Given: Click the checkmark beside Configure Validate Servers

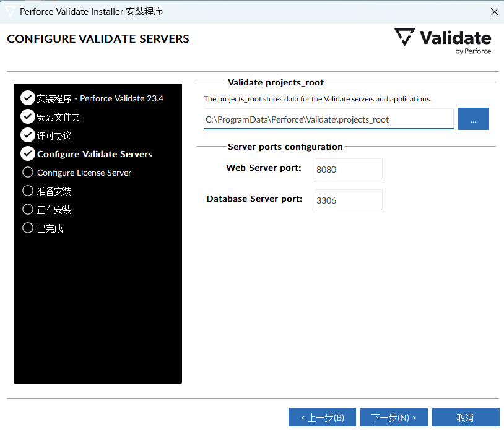Looking at the screenshot, I should point(27,153).
